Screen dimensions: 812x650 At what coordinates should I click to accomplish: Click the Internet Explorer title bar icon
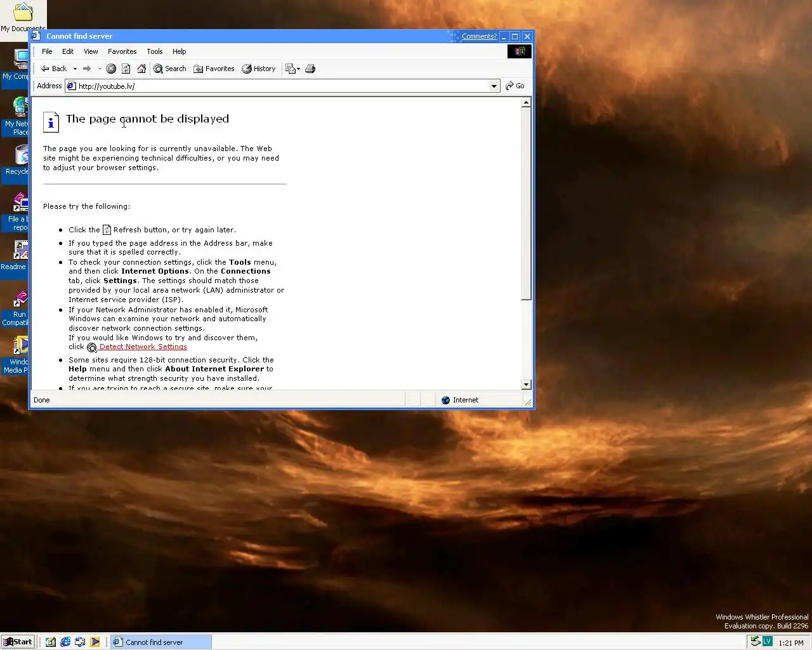[36, 36]
